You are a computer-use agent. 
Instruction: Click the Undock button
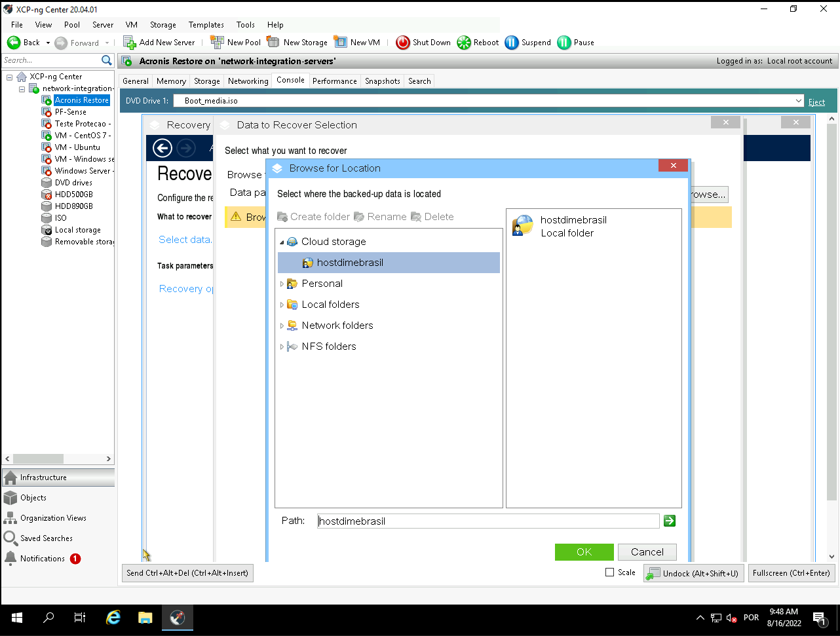pos(694,573)
